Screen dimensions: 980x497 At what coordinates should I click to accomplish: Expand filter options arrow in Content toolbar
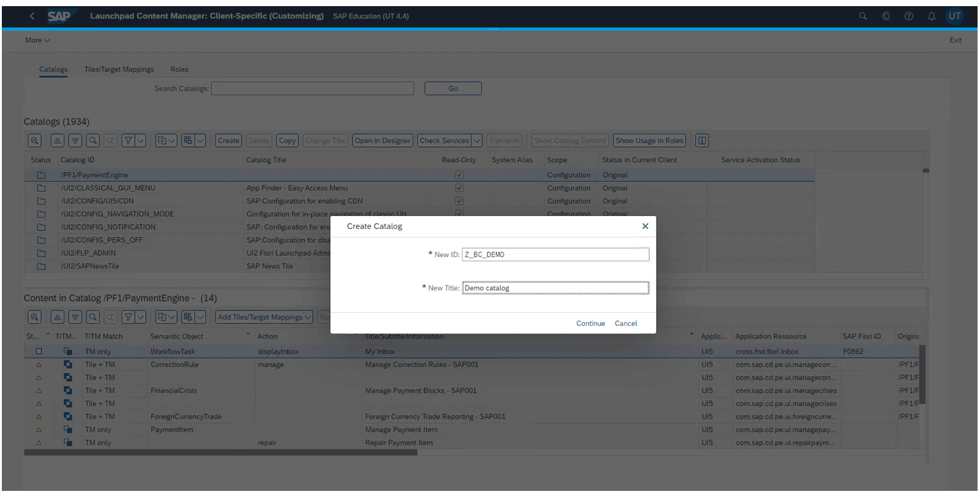click(140, 317)
